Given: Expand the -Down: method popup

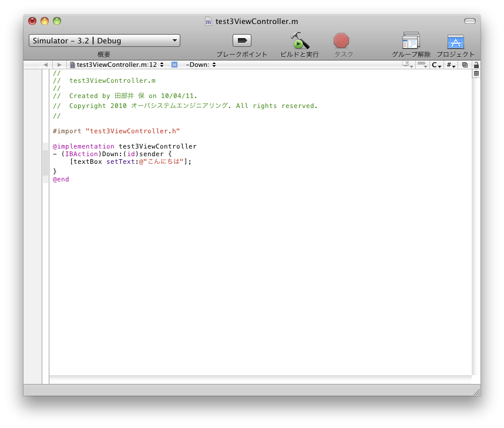Looking at the screenshot, I should (x=200, y=65).
